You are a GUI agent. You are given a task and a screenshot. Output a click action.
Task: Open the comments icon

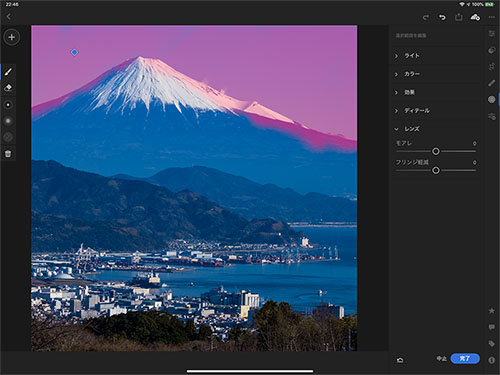tap(492, 327)
